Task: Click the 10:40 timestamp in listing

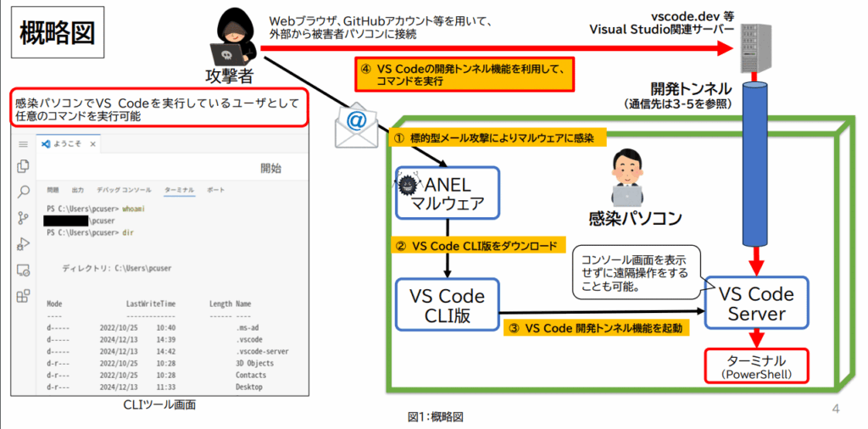Action: click(166, 327)
